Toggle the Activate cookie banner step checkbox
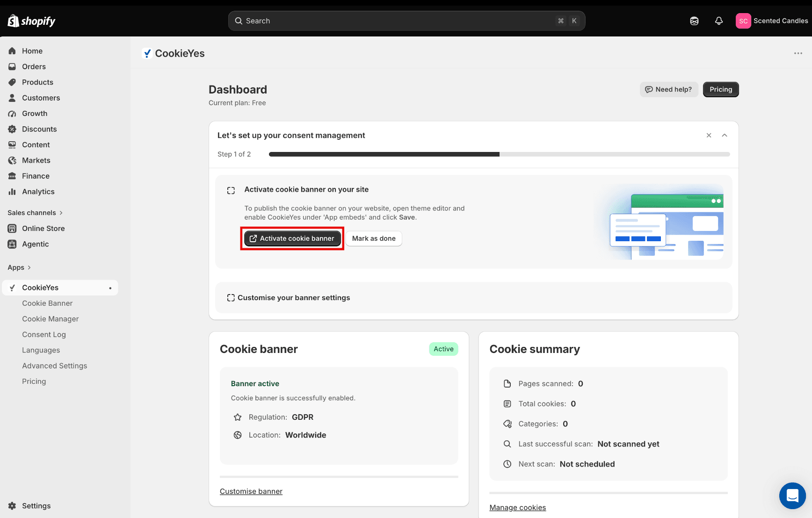812x518 pixels. tap(231, 190)
